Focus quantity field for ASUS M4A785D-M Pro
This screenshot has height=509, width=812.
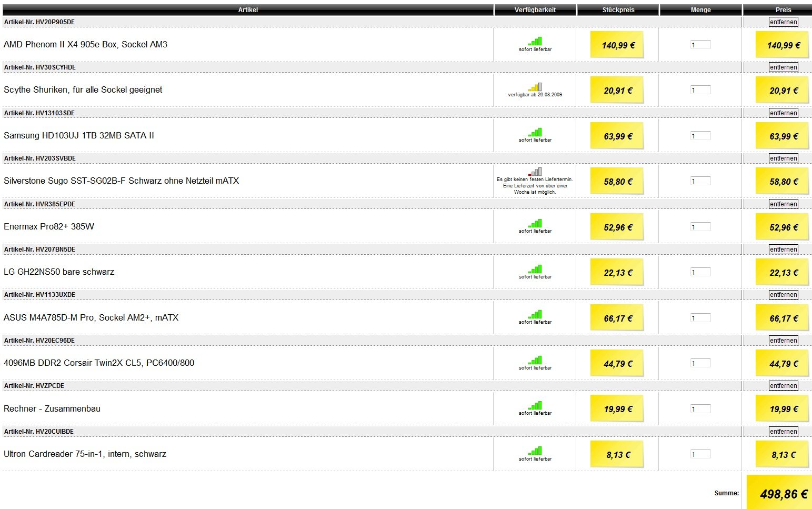(x=700, y=318)
